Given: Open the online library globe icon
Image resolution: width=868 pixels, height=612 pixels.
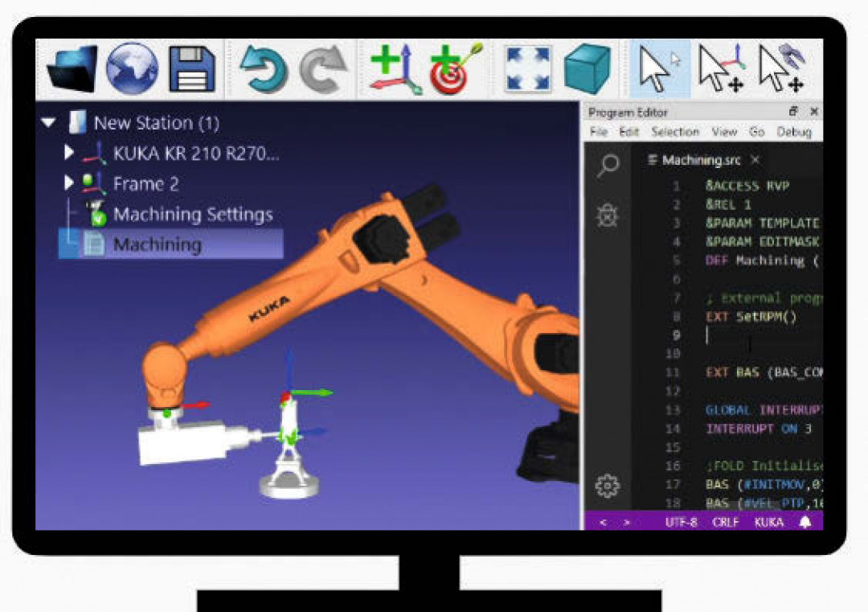Looking at the screenshot, I should coord(132,68).
